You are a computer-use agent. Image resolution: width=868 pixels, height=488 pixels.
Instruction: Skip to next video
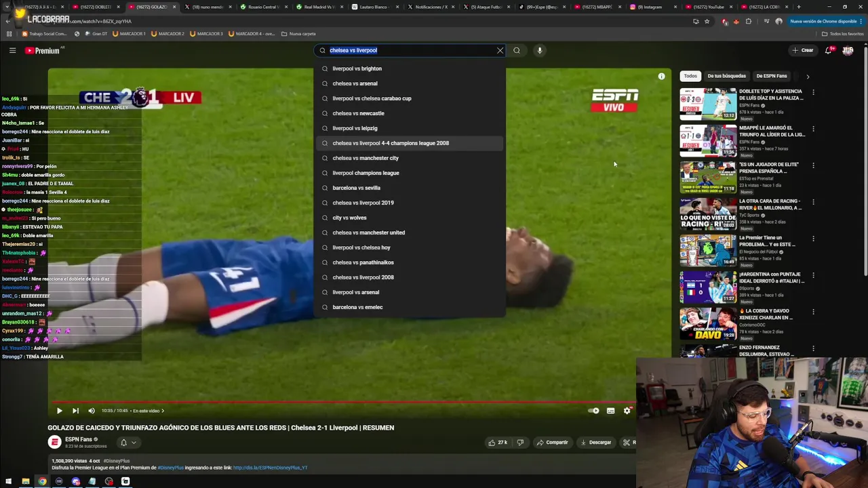[x=75, y=411]
